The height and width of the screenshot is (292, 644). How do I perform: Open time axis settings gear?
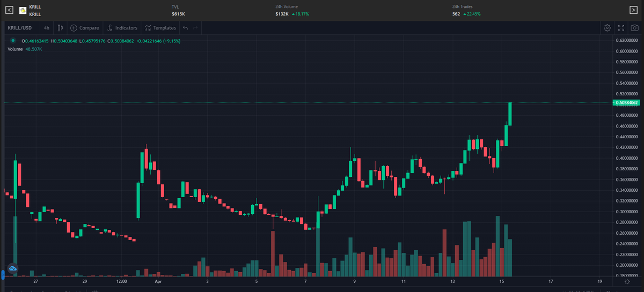[627, 281]
